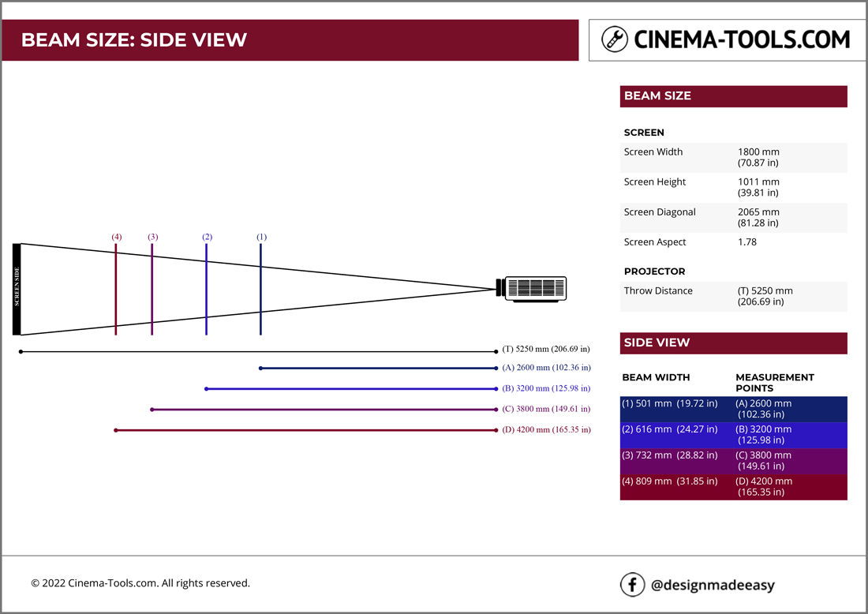Open the @designmadeeasy link
This screenshot has width=868, height=614.
point(712,585)
